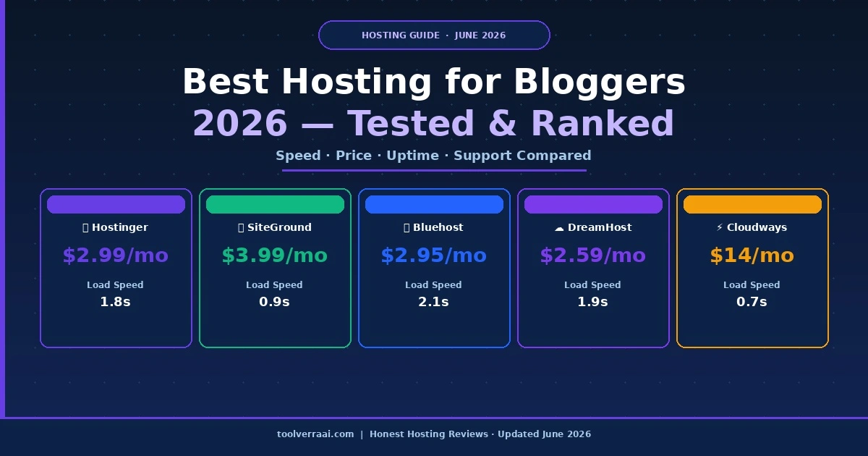Click the $2.99/mo price
This screenshot has height=456, width=868.
point(116,256)
